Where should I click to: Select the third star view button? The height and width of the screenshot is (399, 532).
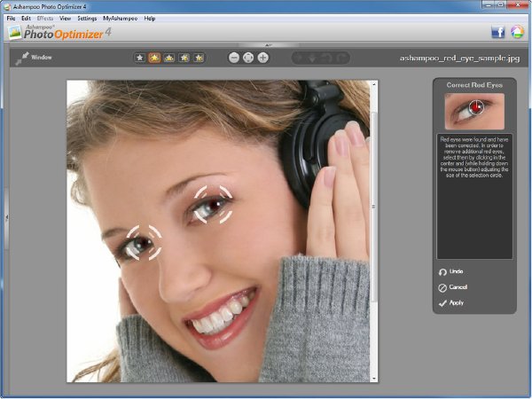(169, 58)
